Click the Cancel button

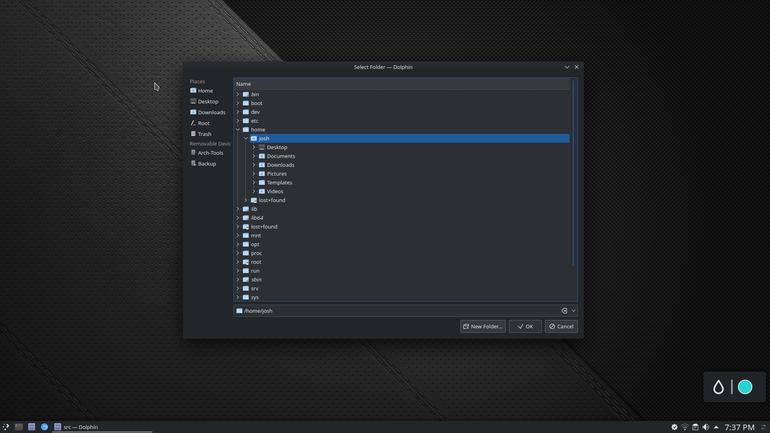point(561,326)
